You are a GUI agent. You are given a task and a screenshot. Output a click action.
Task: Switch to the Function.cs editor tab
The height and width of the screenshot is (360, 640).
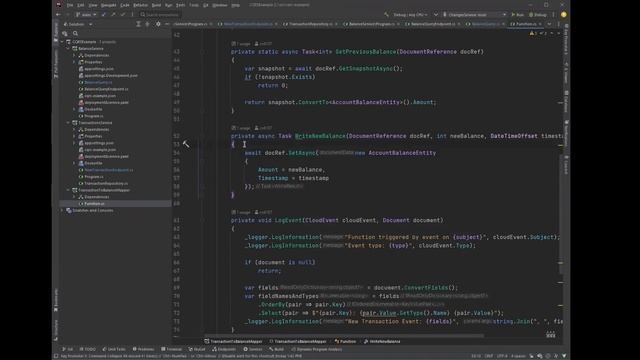pyautogui.click(x=526, y=24)
